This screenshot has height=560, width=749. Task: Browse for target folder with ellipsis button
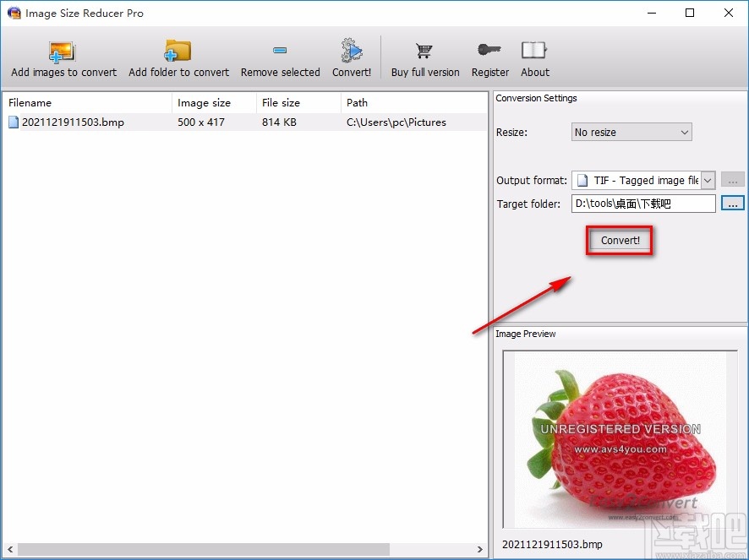click(x=732, y=204)
